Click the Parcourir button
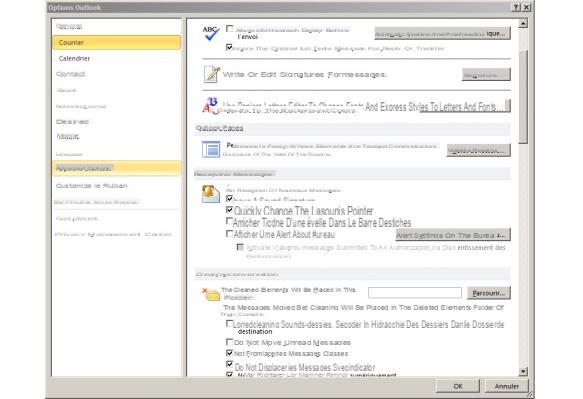The width and height of the screenshot is (583, 399). point(489,293)
